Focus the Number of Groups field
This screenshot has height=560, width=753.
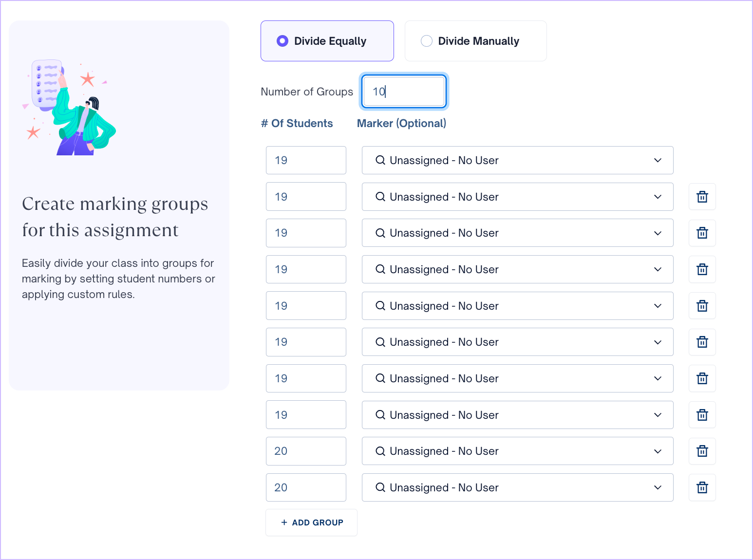404,91
